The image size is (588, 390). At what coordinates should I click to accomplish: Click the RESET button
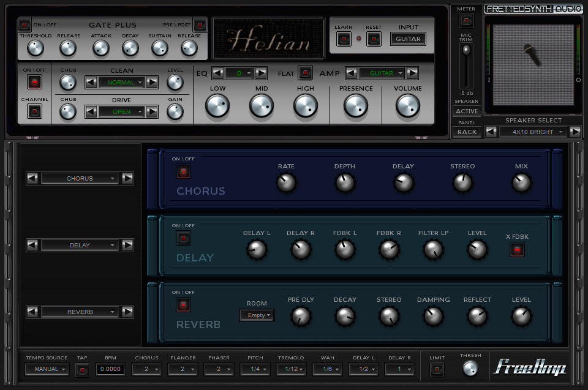point(374,39)
